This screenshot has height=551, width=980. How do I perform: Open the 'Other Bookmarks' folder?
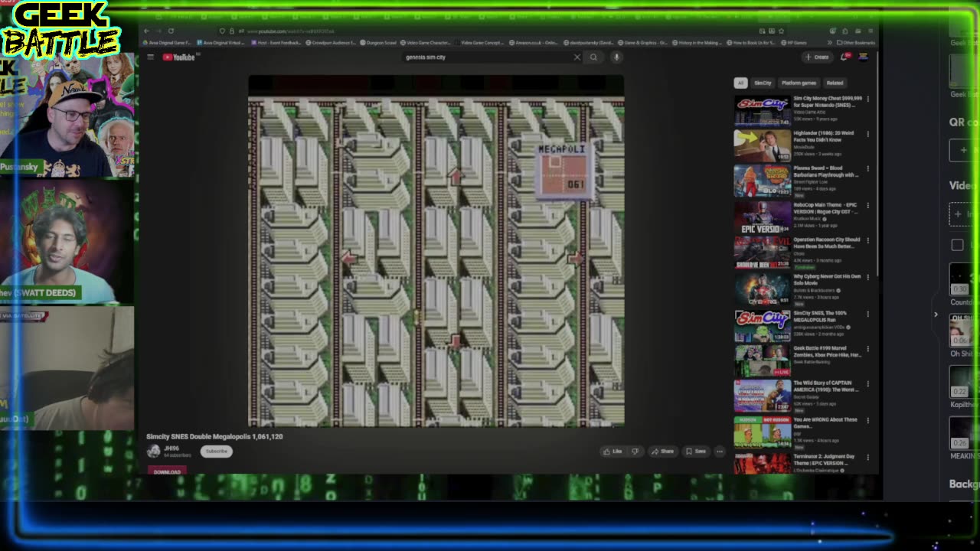click(x=857, y=43)
